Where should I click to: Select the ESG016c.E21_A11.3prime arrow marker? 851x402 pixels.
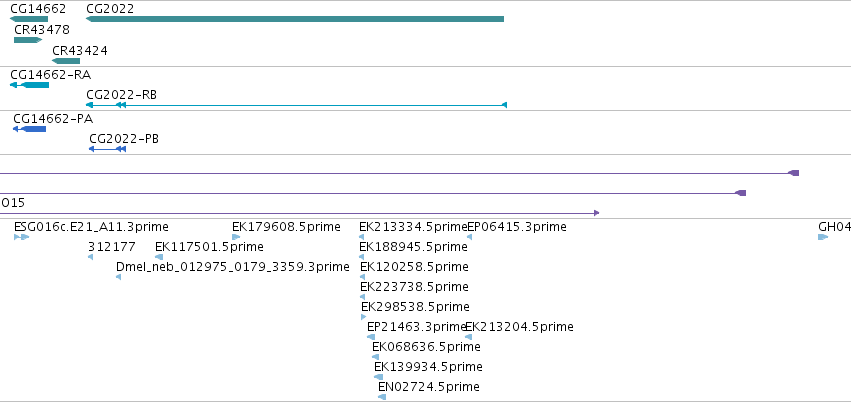[x=21, y=237]
